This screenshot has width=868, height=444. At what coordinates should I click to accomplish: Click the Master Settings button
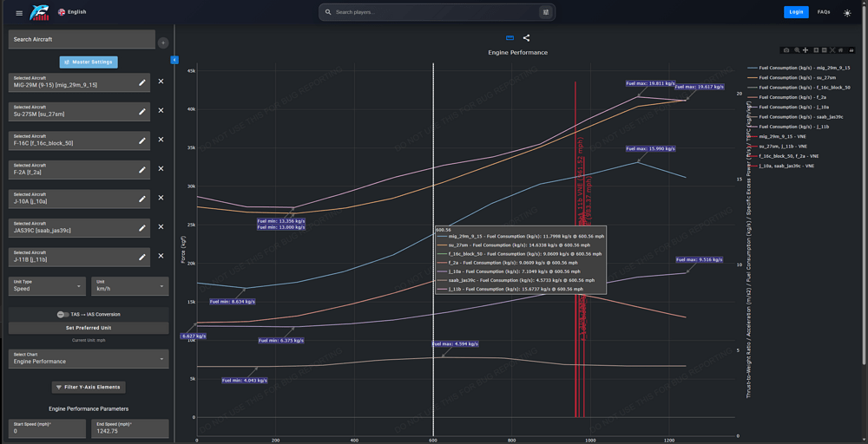pos(89,62)
